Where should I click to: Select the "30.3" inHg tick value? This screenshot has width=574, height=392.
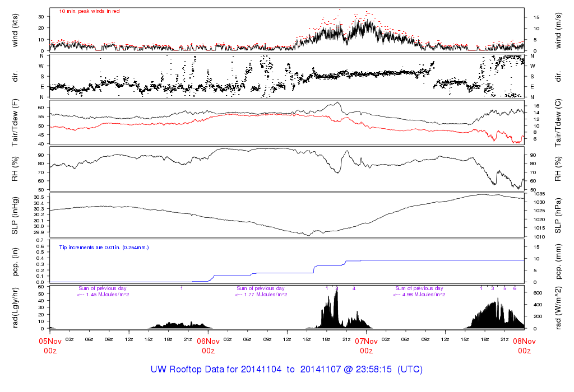pos(39,209)
